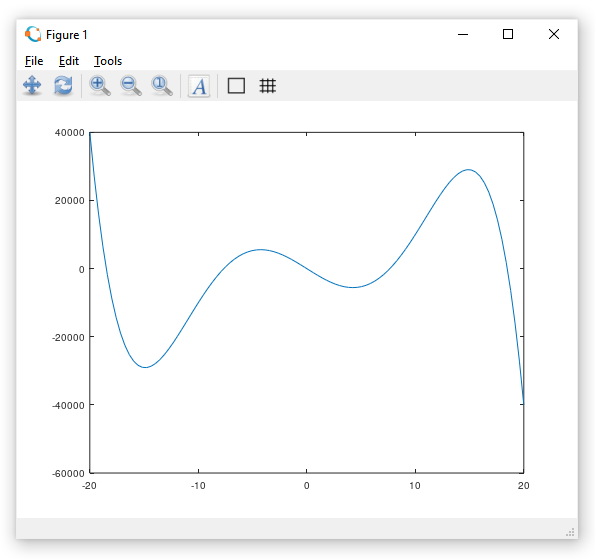Click the curve's minimum near x=-15
Viewport: 595px width, 560px height.
coord(145,367)
